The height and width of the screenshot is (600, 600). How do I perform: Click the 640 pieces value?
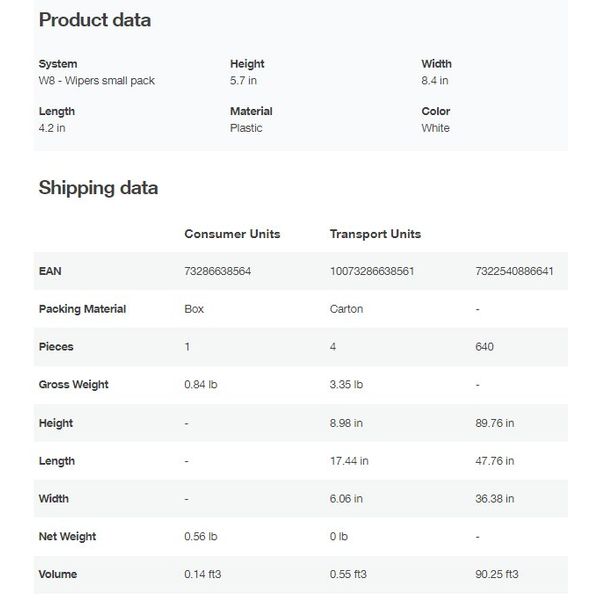tap(484, 347)
